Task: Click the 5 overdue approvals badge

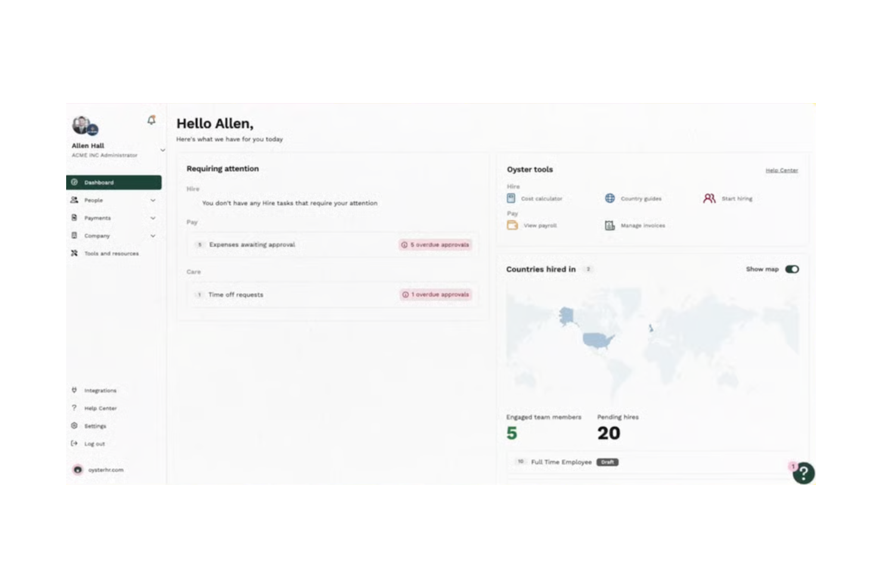Action: click(435, 244)
